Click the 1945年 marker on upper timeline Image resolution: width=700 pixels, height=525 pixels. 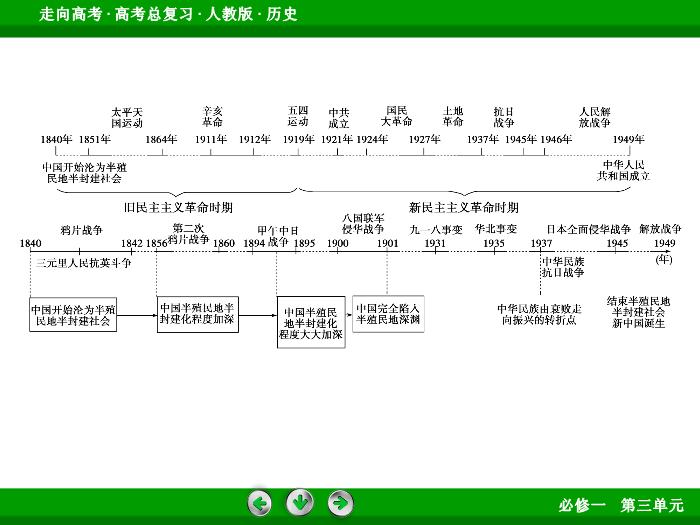pos(521,139)
